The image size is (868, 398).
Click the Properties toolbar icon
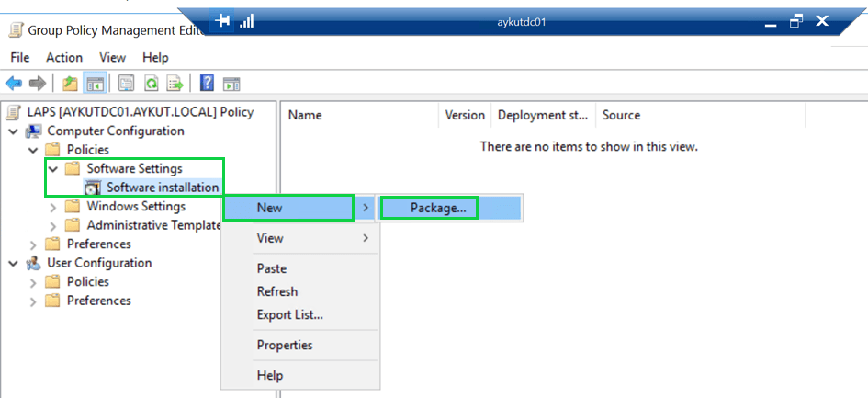coord(126,84)
